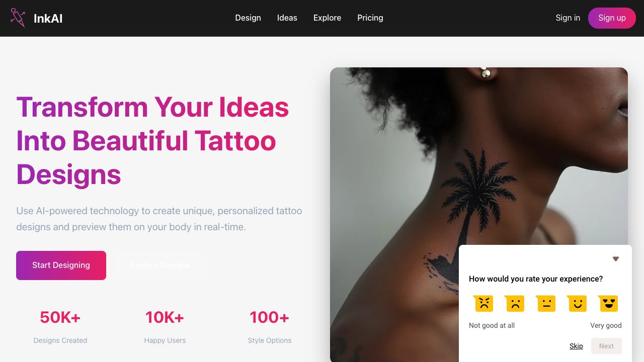Screen dimensions: 644x362
Task: Pick the smiling face rating emoji
Action: pyautogui.click(x=577, y=303)
